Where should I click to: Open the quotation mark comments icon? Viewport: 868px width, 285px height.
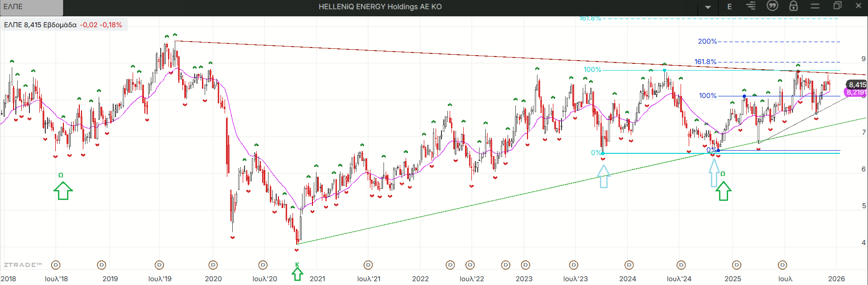point(772,6)
